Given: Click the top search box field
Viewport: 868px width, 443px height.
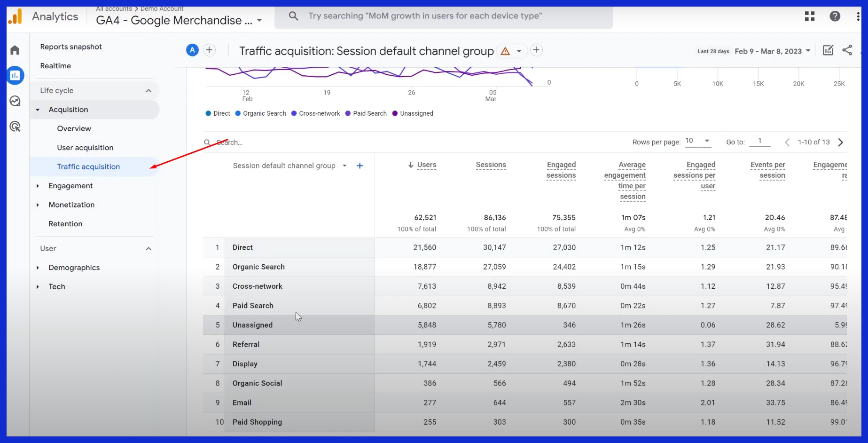Looking at the screenshot, I should click(x=444, y=16).
